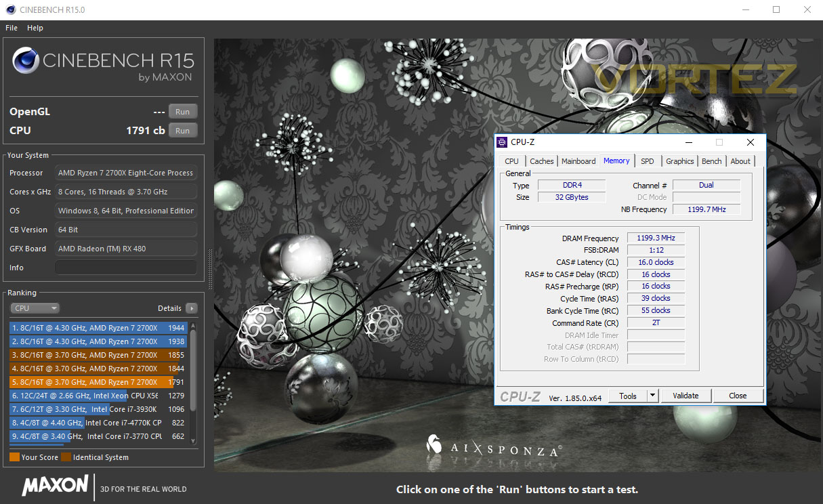Image resolution: width=823 pixels, height=504 pixels.
Task: Switch to the SPD tab in CPU-Z
Action: 648,161
